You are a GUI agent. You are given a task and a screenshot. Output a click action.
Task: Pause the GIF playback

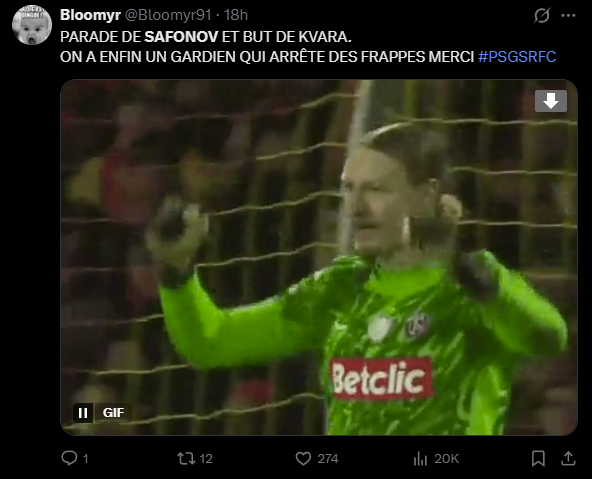point(83,413)
